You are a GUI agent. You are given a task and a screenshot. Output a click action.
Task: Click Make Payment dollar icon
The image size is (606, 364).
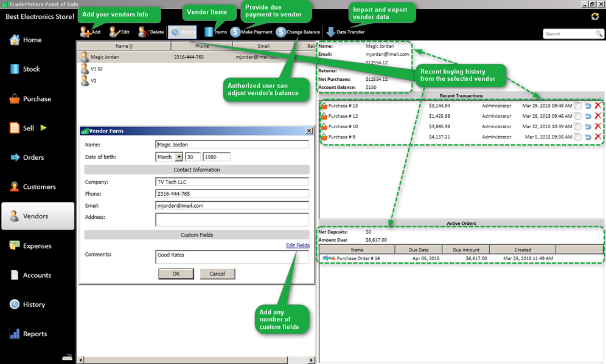pos(235,32)
